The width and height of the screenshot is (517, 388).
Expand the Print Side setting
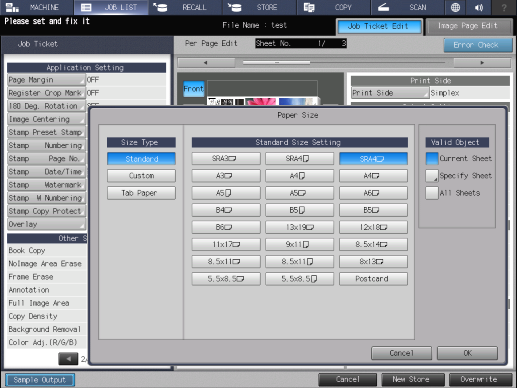tap(390, 93)
